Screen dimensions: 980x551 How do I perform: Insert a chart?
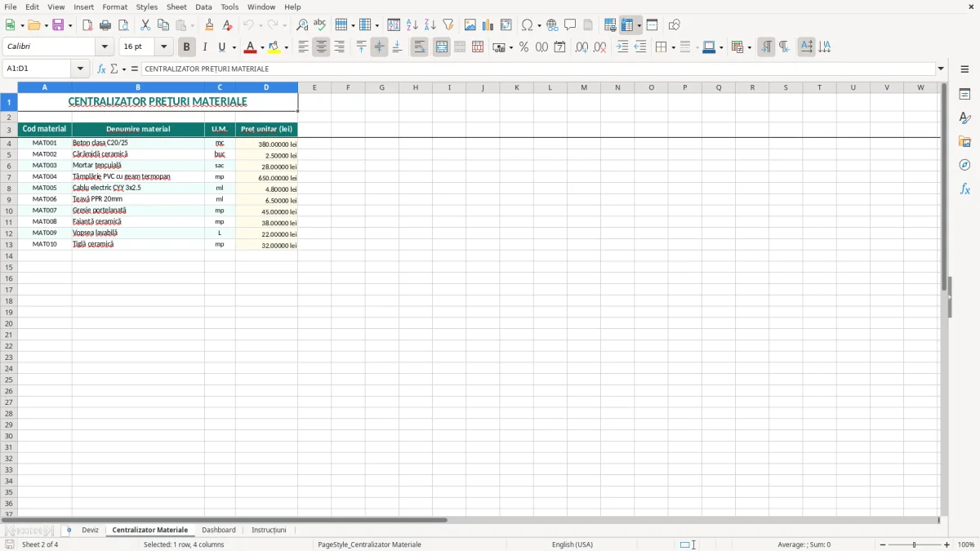[x=488, y=25]
